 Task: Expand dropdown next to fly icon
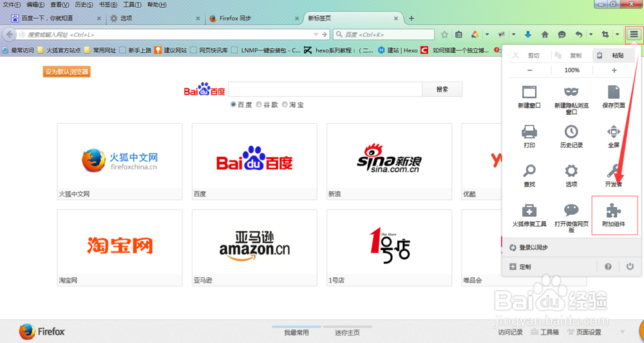point(513,35)
